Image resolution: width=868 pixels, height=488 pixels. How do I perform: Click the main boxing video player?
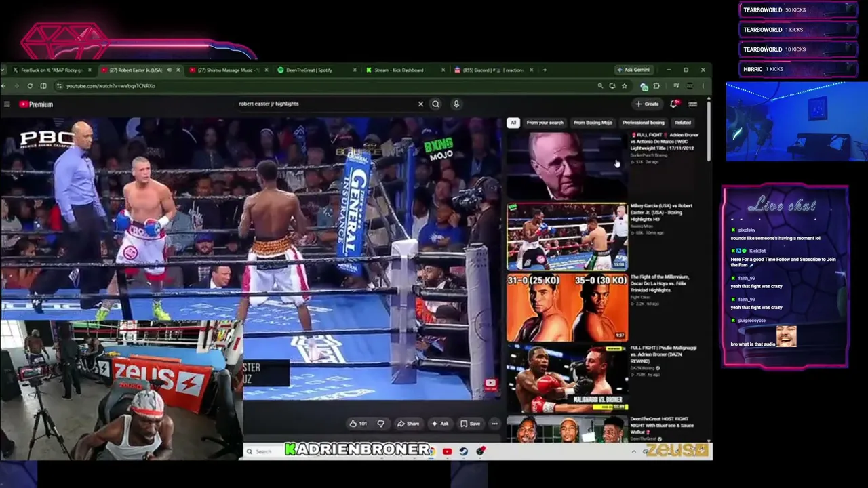[x=251, y=258]
